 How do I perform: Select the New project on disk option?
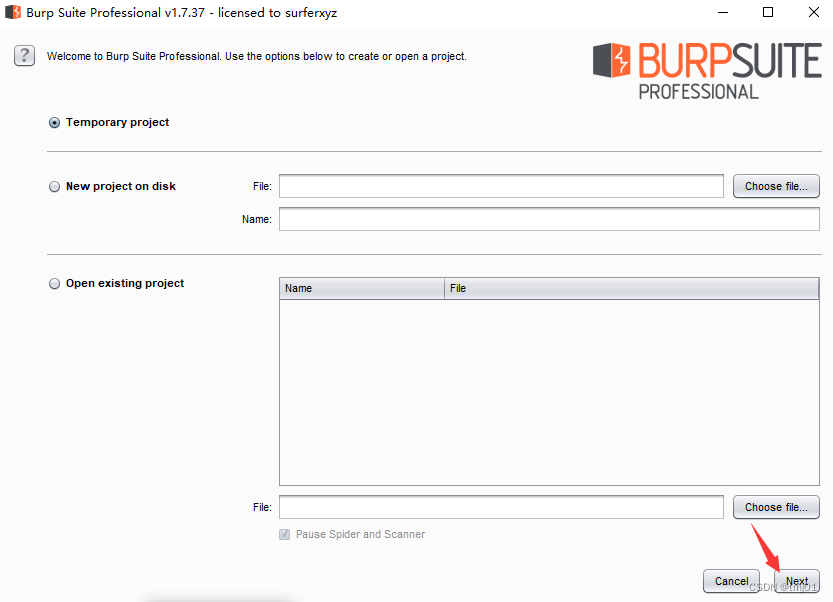54,186
